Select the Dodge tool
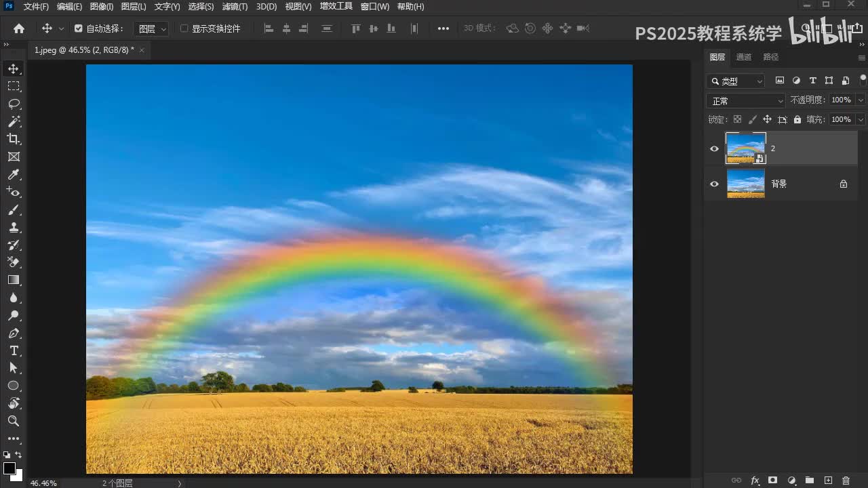 pyautogui.click(x=14, y=315)
